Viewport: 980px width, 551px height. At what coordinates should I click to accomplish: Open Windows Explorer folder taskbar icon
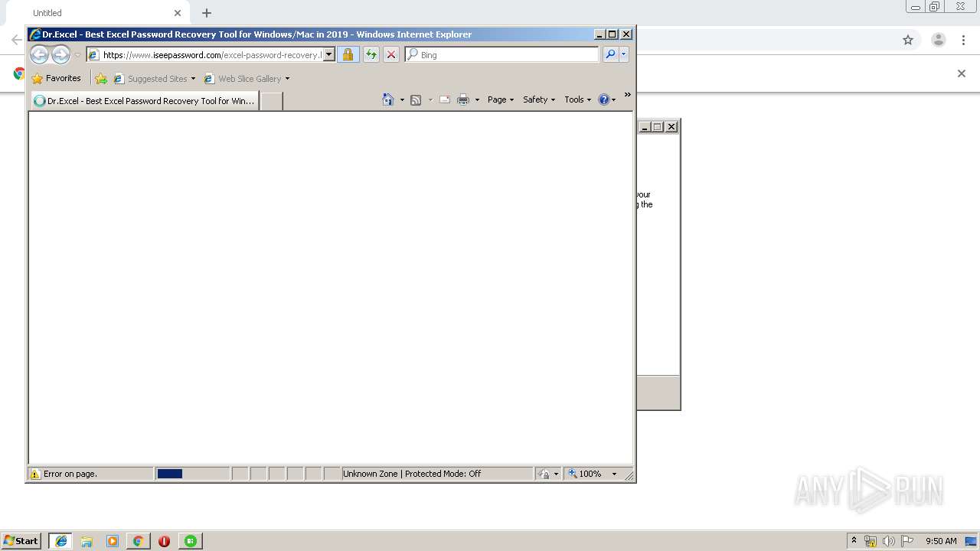(x=87, y=541)
